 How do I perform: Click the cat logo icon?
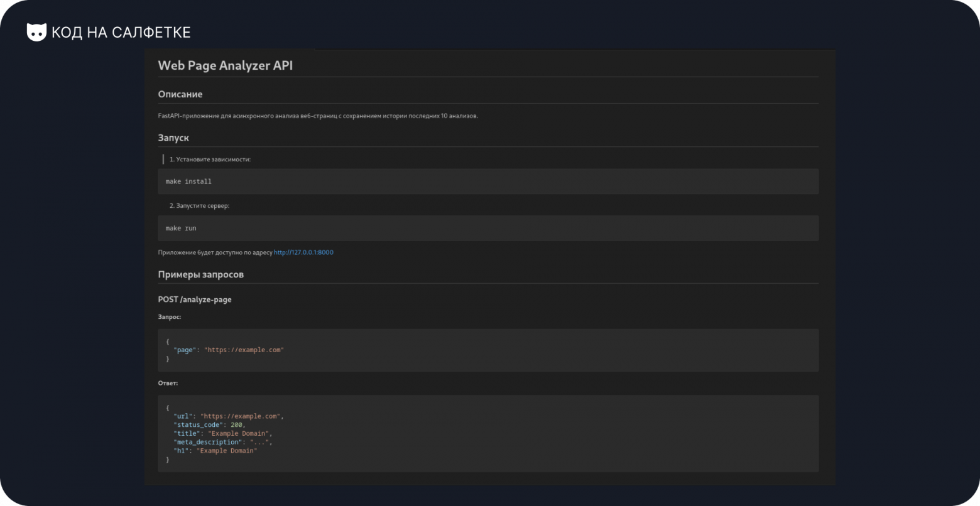pyautogui.click(x=36, y=32)
